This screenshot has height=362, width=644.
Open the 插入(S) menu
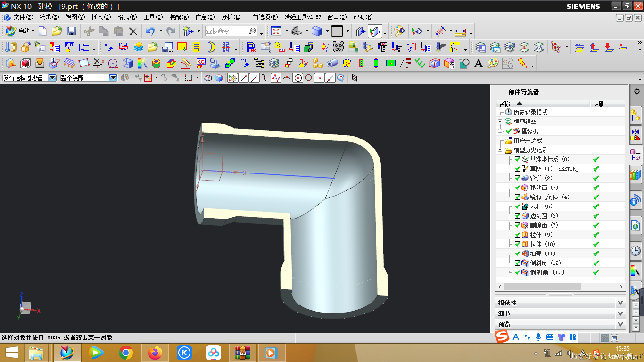coord(101,17)
